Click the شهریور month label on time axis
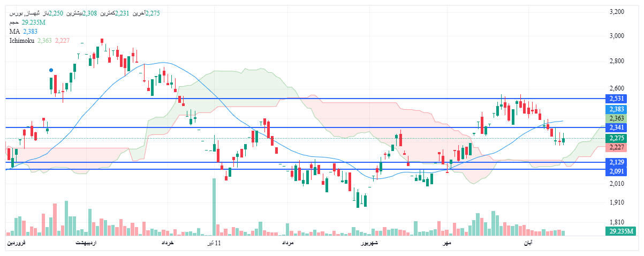This screenshot has width=644, height=256. pyautogui.click(x=368, y=244)
